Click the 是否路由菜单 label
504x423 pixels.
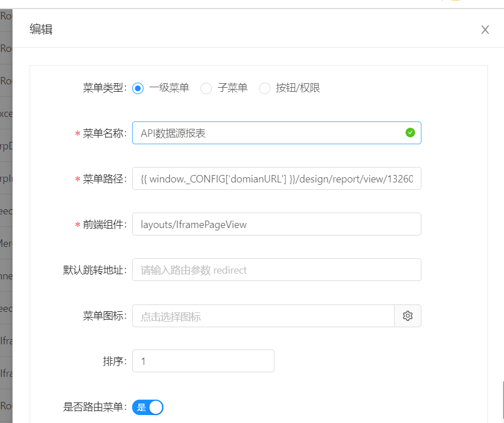coord(95,407)
